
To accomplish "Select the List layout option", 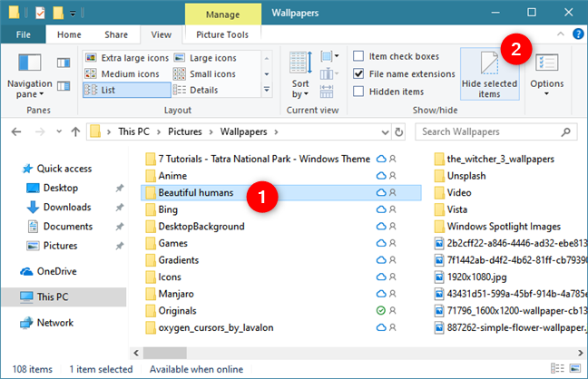I will point(127,90).
